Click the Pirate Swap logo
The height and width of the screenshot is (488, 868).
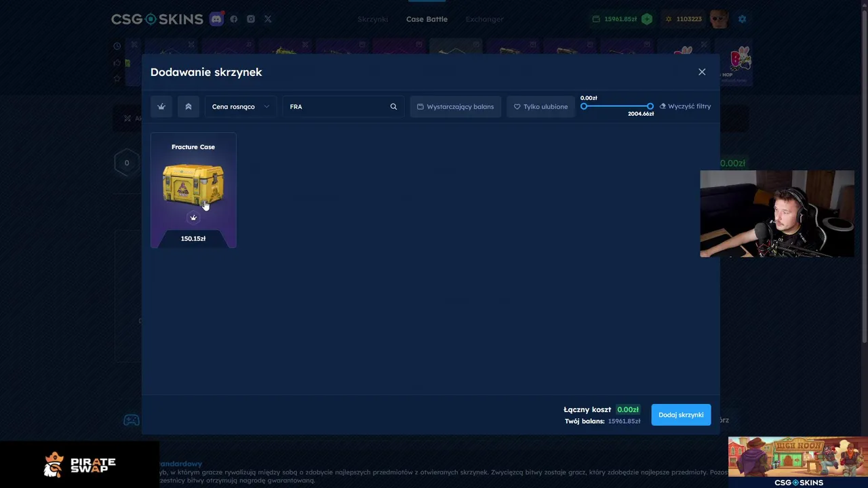point(79,465)
